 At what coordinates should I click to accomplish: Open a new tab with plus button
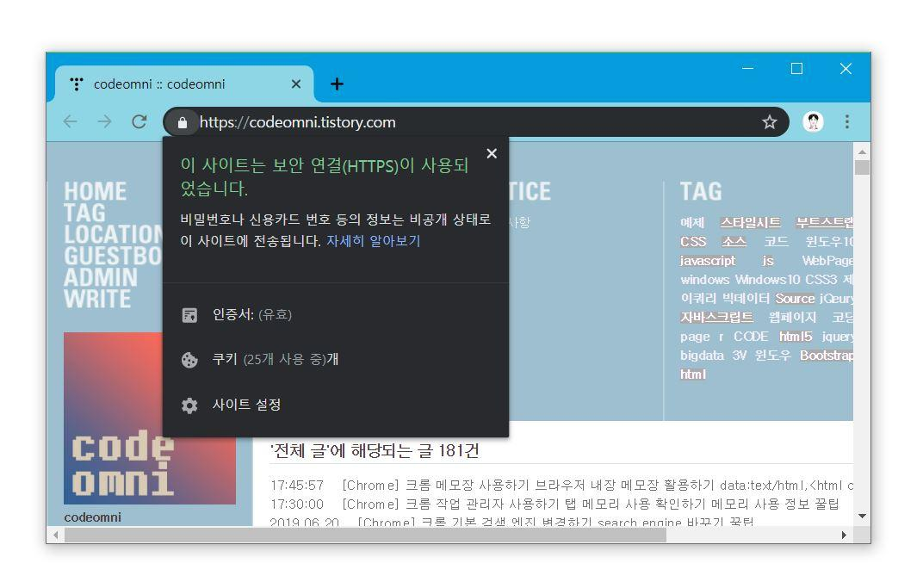point(337,84)
